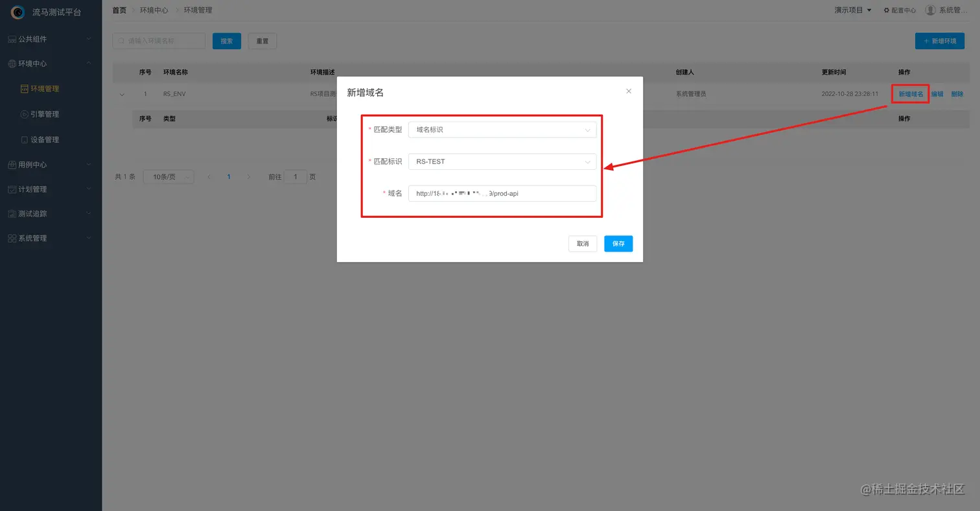Screen dimensions: 980x511
Task: Click the 公共组件 sidebar icon
Action: 12,39
